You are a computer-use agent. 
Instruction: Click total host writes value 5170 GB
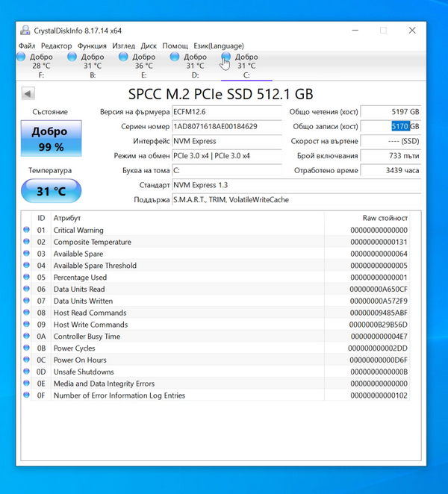point(391,127)
